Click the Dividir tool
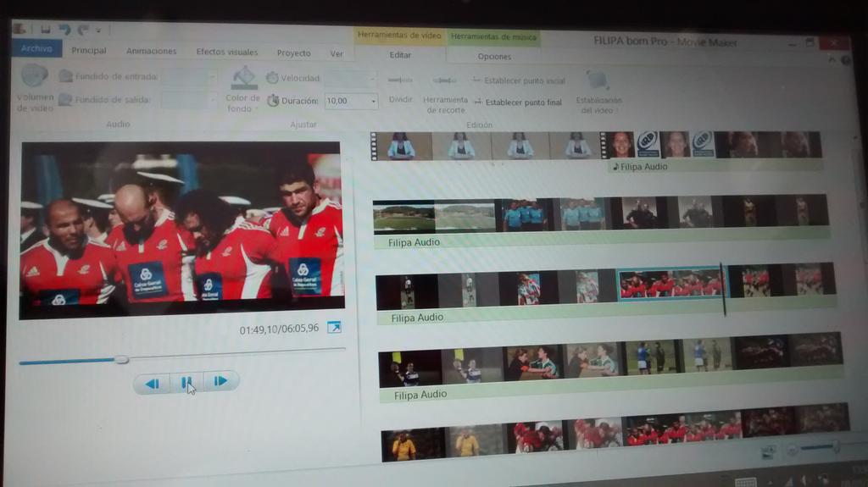The image size is (868, 487). (400, 89)
